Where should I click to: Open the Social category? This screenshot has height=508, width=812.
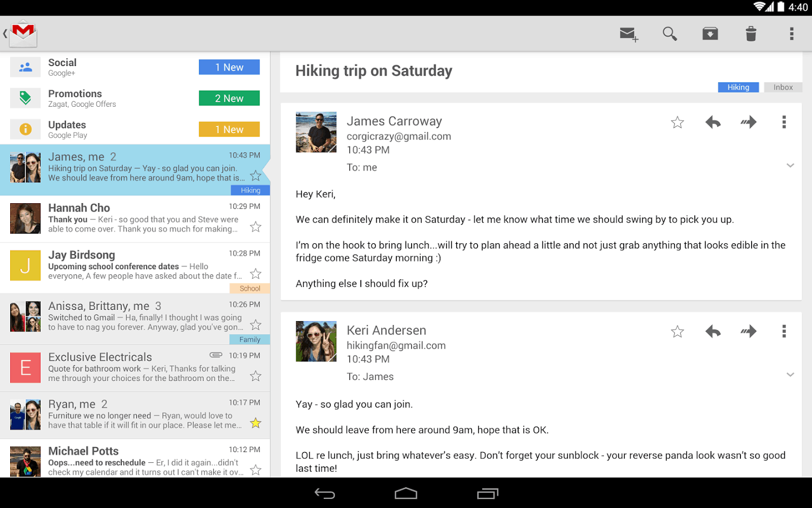[135, 67]
